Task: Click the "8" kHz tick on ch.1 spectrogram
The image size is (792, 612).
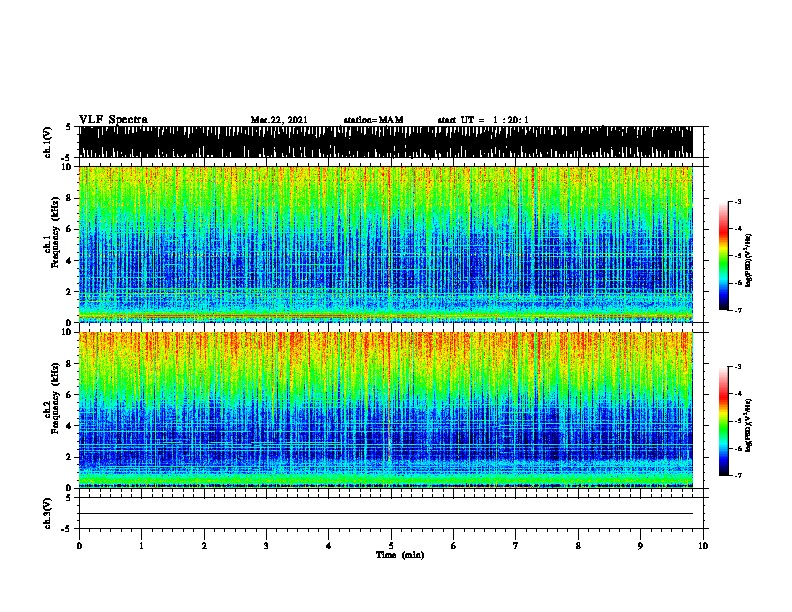Action: [69, 198]
